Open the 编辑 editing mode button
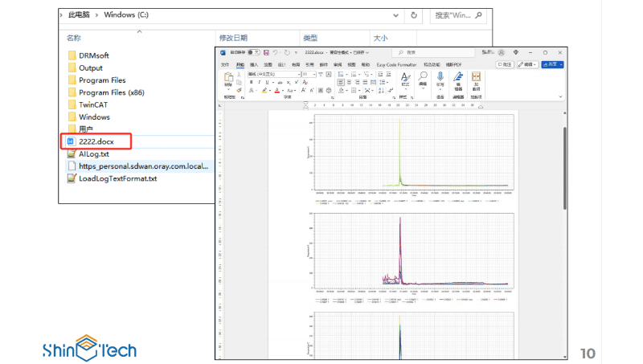 [527, 64]
